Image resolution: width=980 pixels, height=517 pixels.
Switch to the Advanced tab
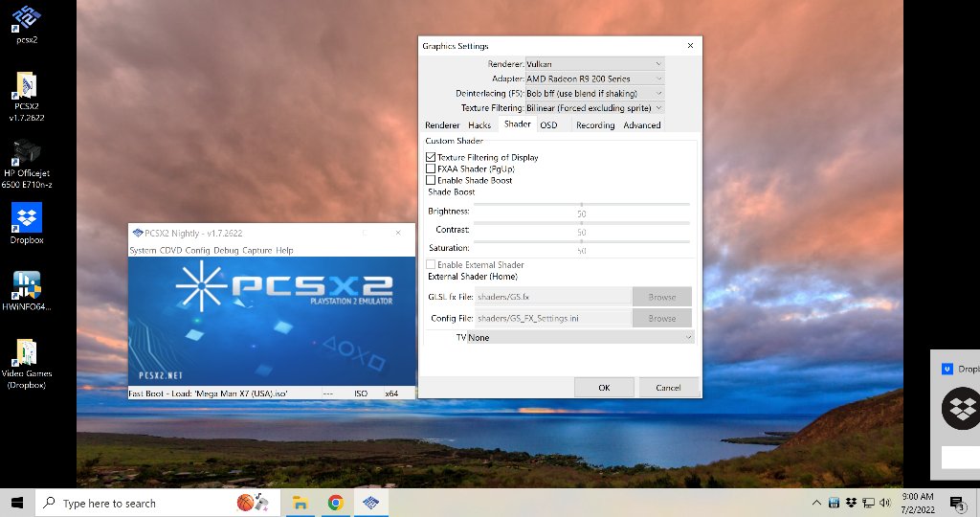tap(642, 125)
